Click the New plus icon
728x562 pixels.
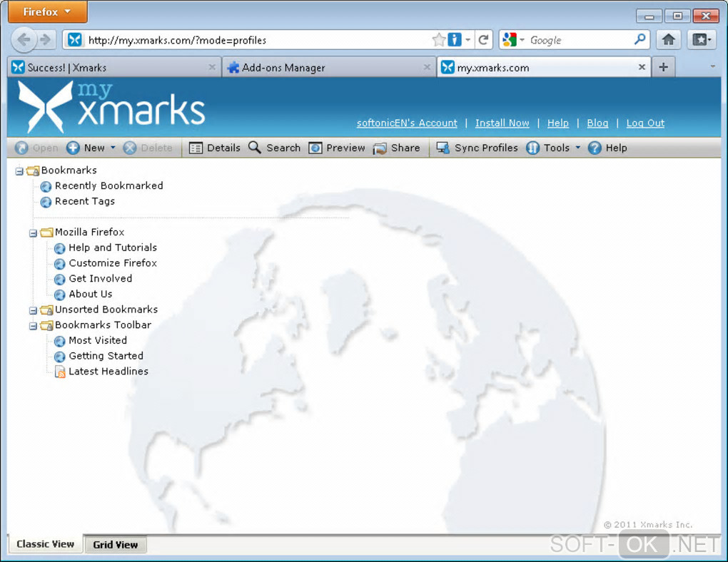click(73, 148)
